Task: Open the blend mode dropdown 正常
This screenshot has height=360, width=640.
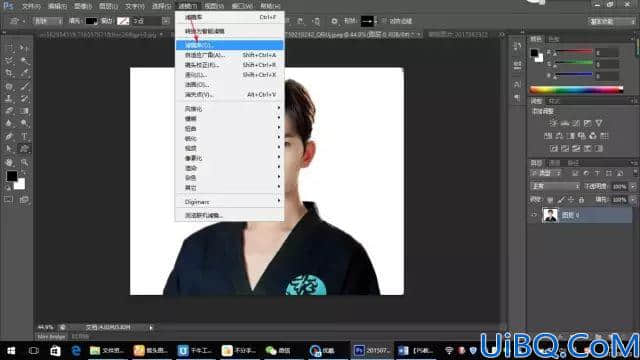Action: [x=555, y=187]
